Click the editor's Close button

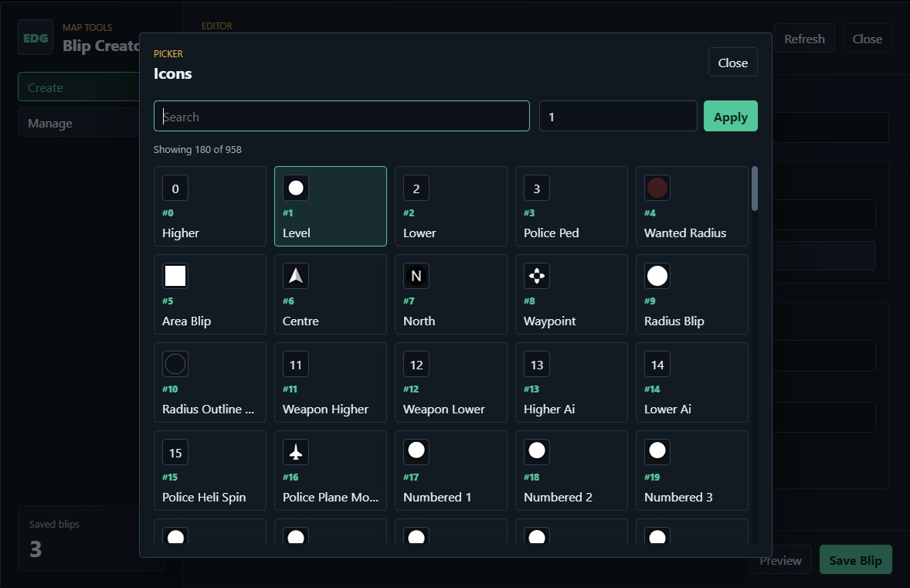click(867, 39)
